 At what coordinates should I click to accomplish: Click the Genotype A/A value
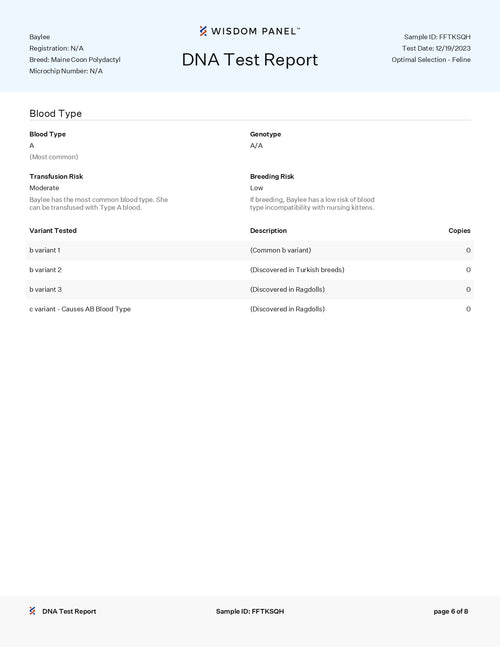[x=256, y=146]
